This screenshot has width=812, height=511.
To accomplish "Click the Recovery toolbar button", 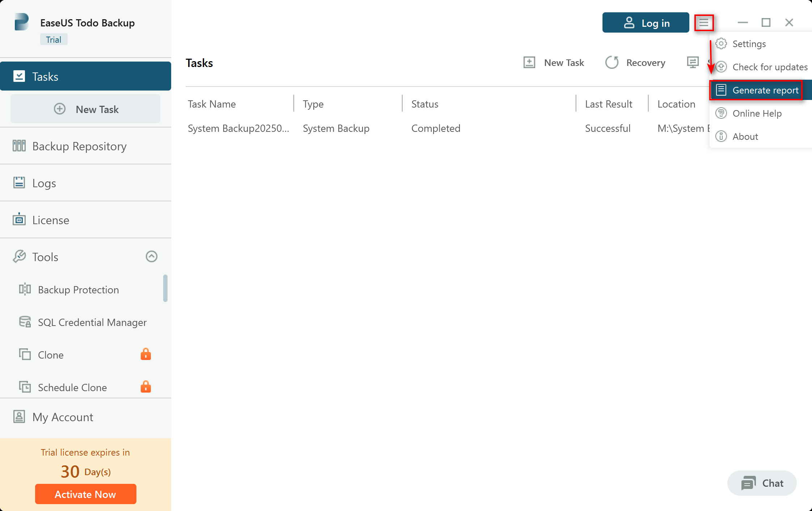I will click(635, 62).
